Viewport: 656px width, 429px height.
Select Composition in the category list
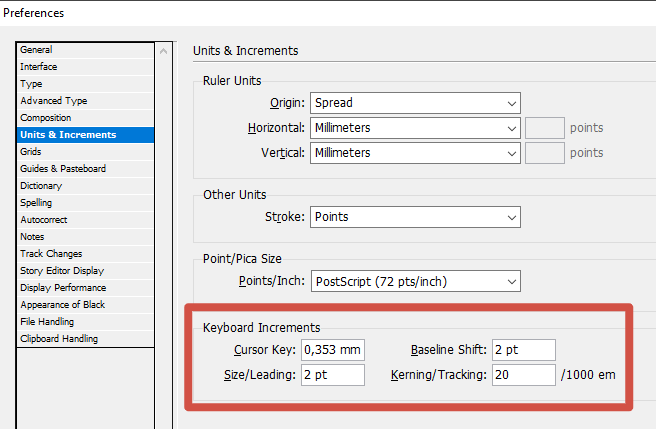point(46,118)
